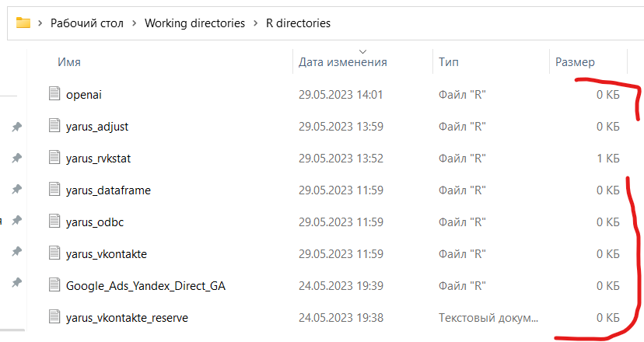The image size is (644, 342).
Task: Click the file name yarus_rvkstat
Action: coord(98,159)
